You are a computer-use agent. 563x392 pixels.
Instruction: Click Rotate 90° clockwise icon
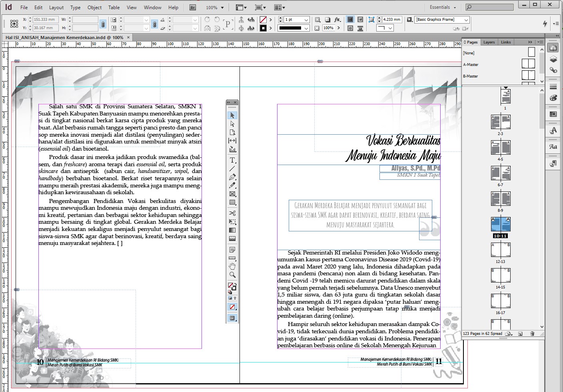pyautogui.click(x=207, y=20)
